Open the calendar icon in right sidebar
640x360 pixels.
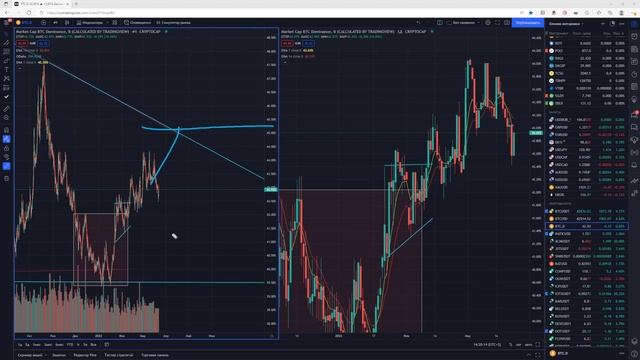(634, 87)
